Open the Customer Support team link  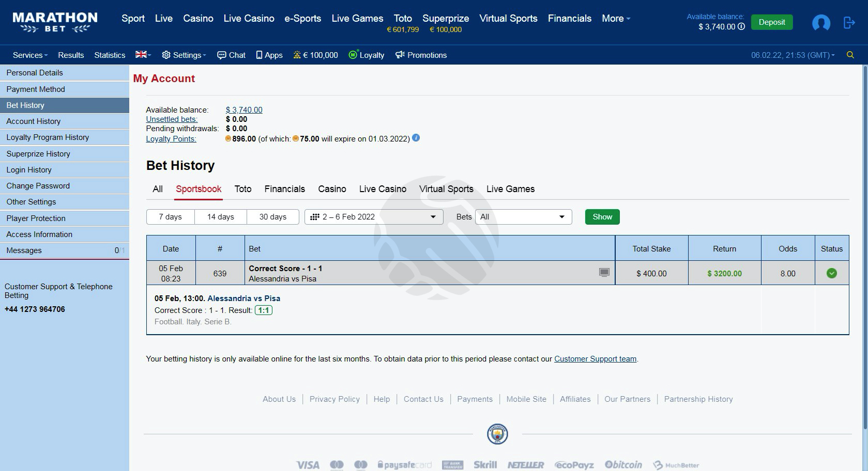595,359
